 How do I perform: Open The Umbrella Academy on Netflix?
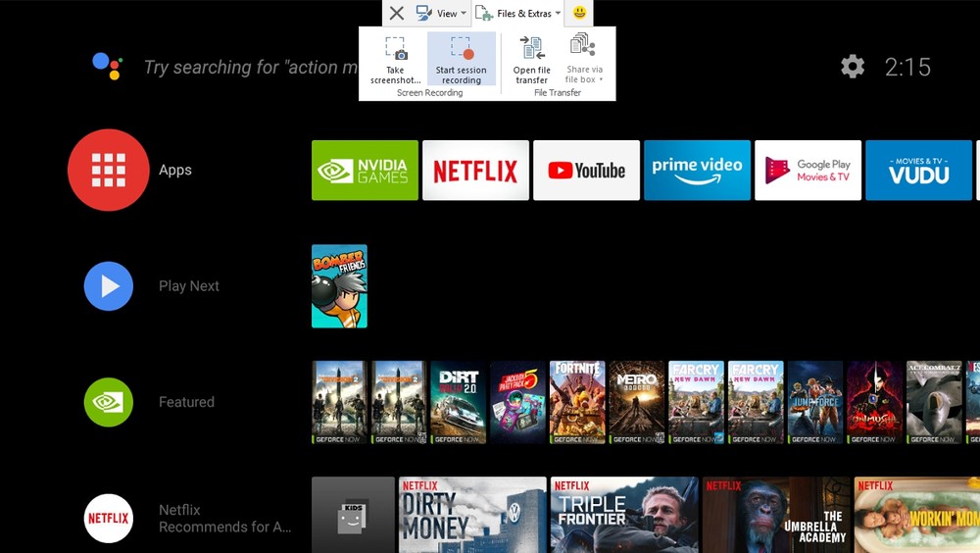(x=776, y=515)
